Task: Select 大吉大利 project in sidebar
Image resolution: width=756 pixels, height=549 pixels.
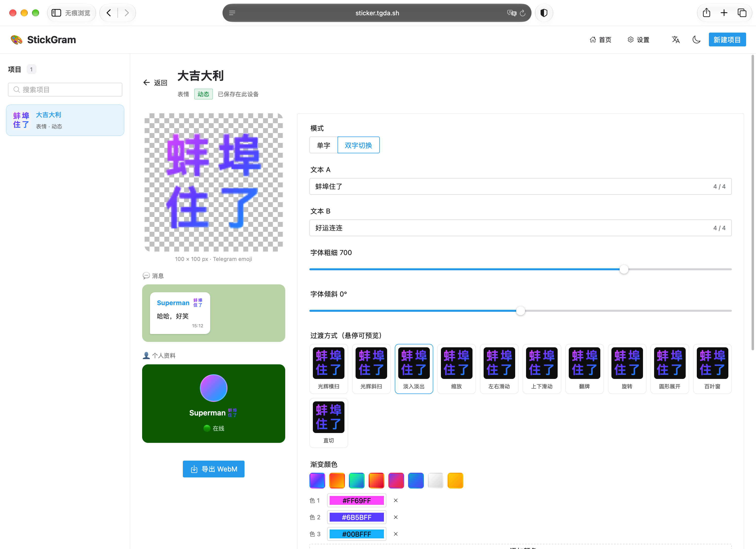Action: [65, 120]
